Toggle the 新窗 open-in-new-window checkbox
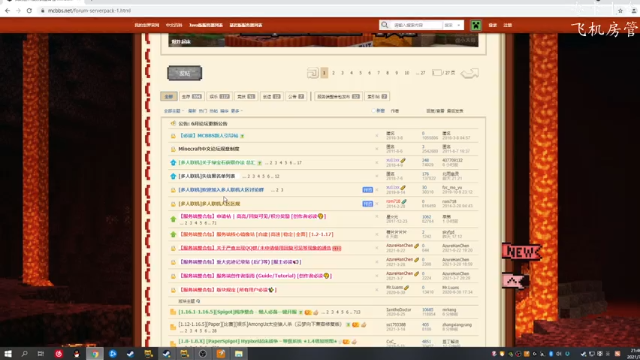Viewport: 640px width, 360px height. click(374, 111)
